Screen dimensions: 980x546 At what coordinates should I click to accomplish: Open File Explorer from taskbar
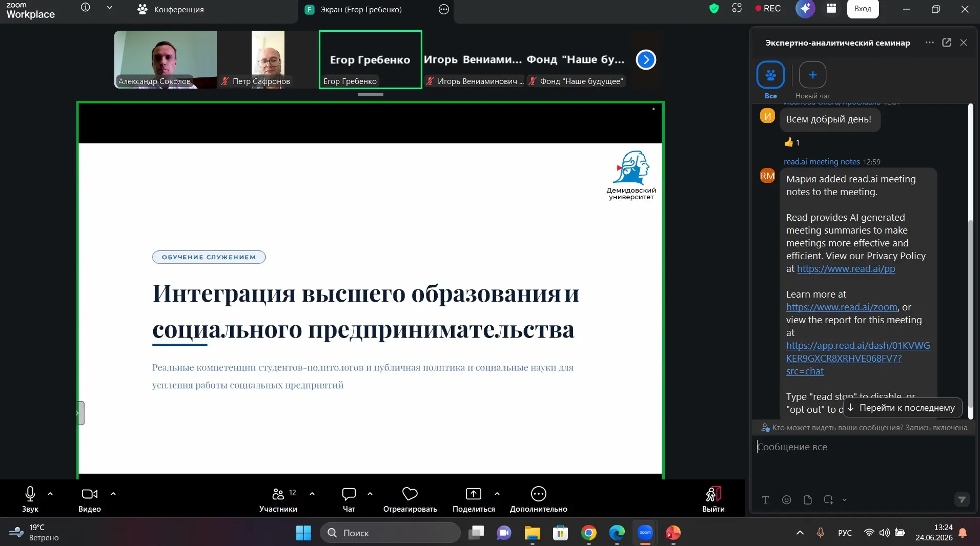(x=533, y=533)
